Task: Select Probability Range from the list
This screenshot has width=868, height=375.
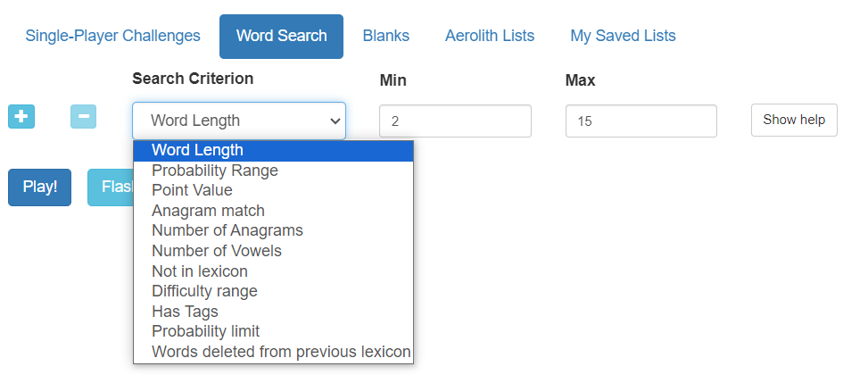Action: tap(215, 171)
